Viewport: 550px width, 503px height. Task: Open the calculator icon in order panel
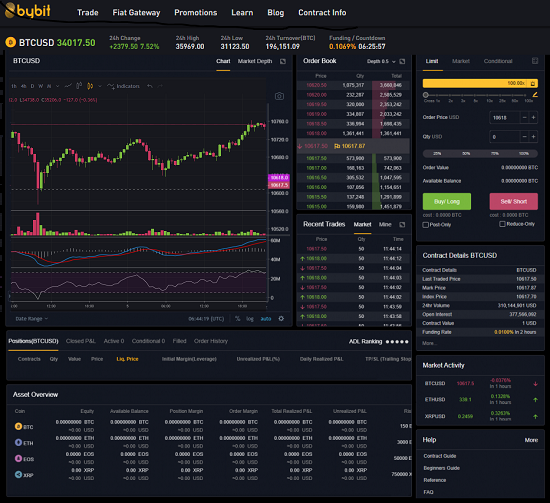click(x=535, y=61)
